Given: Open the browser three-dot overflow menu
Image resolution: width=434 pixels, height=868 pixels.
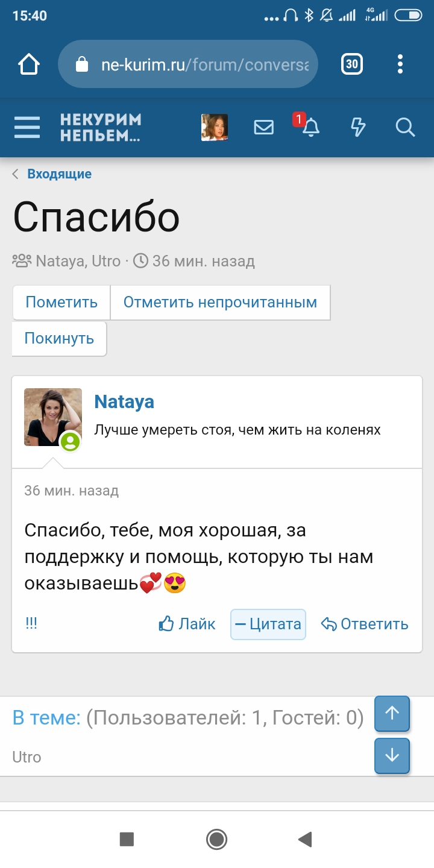Looking at the screenshot, I should 400,64.
